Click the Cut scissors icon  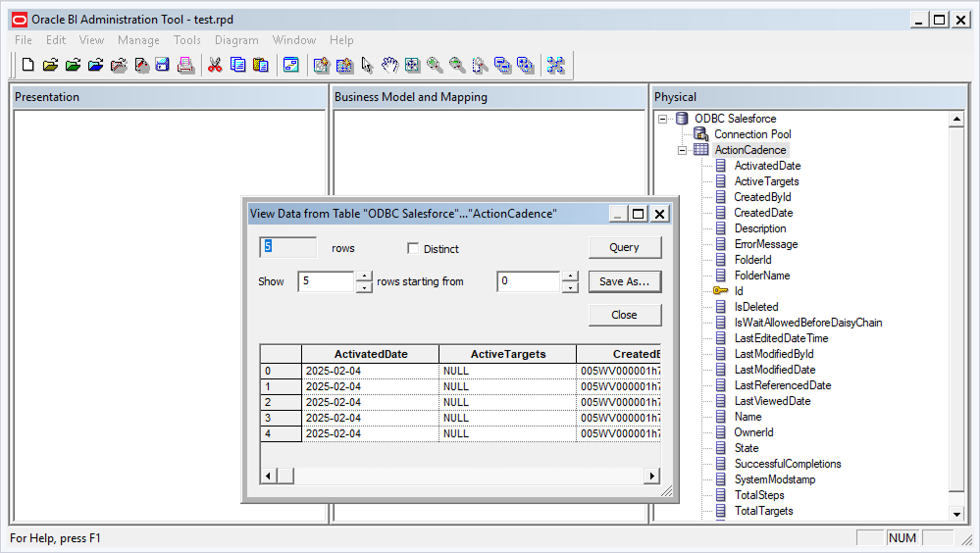click(x=214, y=66)
